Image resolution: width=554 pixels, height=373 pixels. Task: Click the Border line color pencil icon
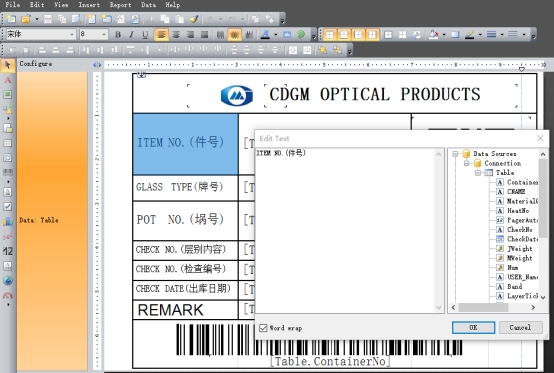tap(469, 35)
